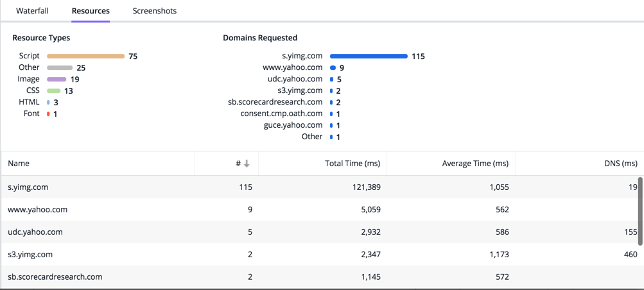Click the purple Image resource bar
This screenshot has width=644, height=290.
pyautogui.click(x=57, y=79)
